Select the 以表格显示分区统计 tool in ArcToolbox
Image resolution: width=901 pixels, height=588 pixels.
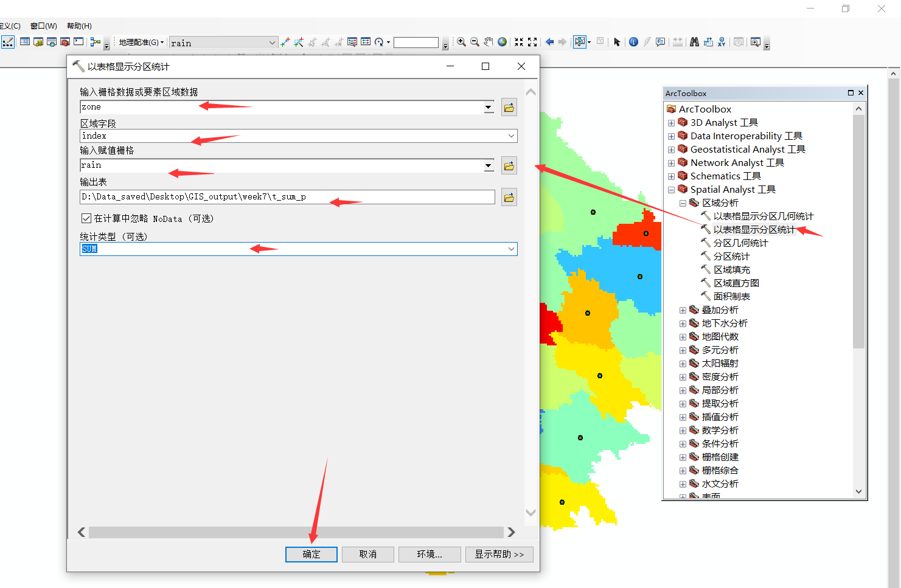[x=754, y=230]
